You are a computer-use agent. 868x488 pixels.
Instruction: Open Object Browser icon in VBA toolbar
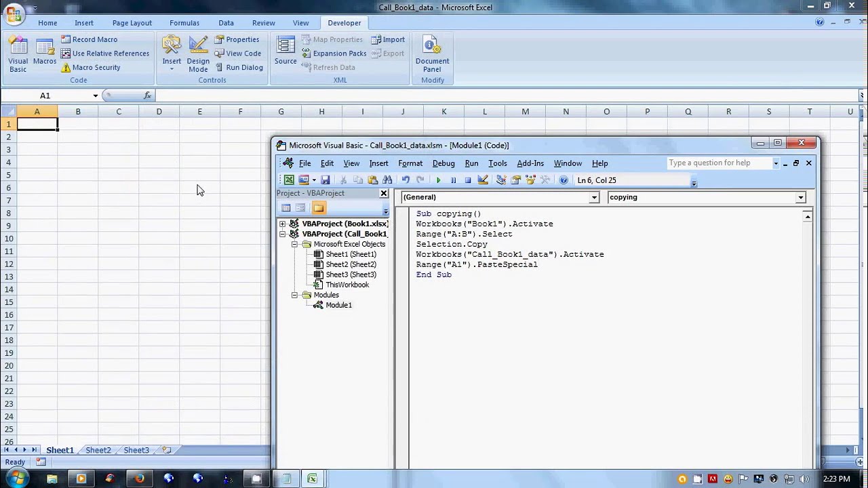tap(531, 180)
